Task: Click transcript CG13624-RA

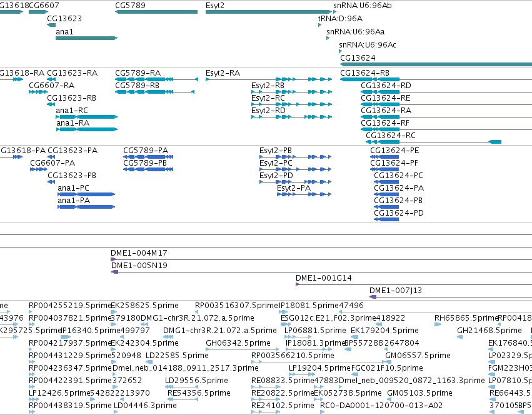Action: 446,117
